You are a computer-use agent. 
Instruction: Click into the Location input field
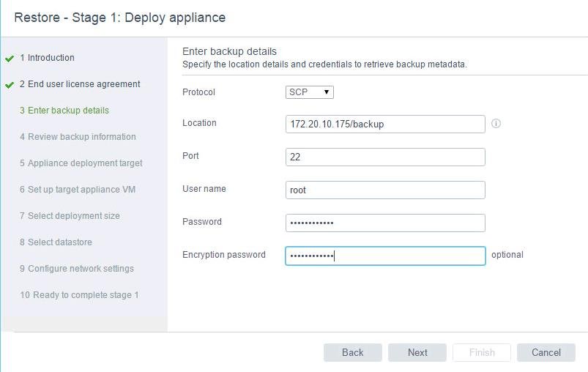point(385,124)
